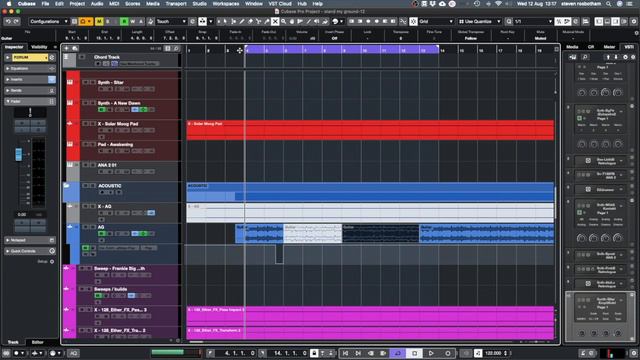Toggle the global Write W button

point(132,21)
